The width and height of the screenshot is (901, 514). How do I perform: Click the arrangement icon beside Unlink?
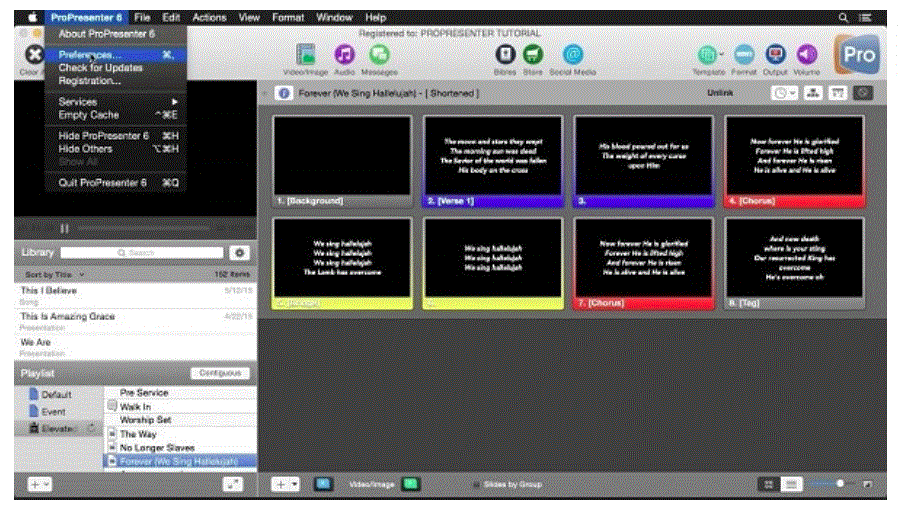[x=813, y=93]
